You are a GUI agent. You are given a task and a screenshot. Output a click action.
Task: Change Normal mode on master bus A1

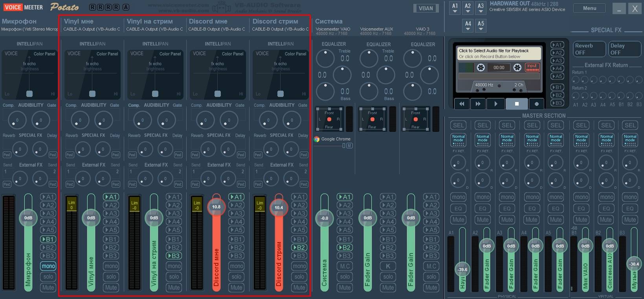coord(458,140)
